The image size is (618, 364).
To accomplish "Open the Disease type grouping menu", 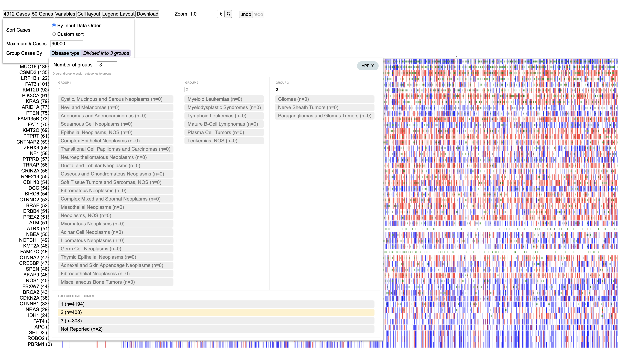I will (x=65, y=53).
